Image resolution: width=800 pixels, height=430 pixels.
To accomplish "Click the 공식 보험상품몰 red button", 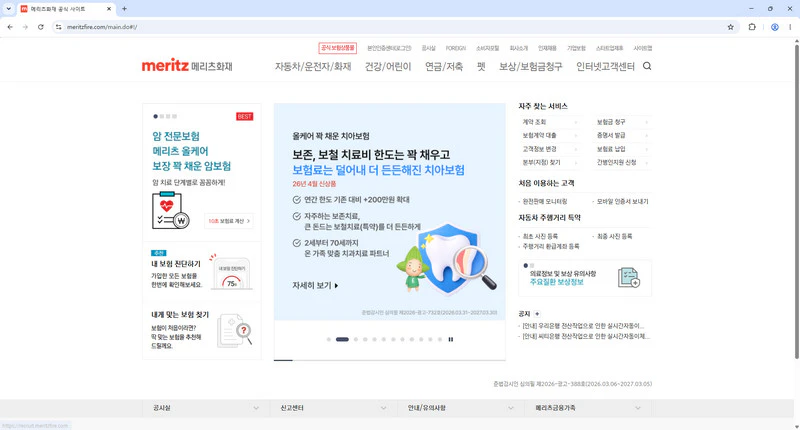I will (337, 48).
